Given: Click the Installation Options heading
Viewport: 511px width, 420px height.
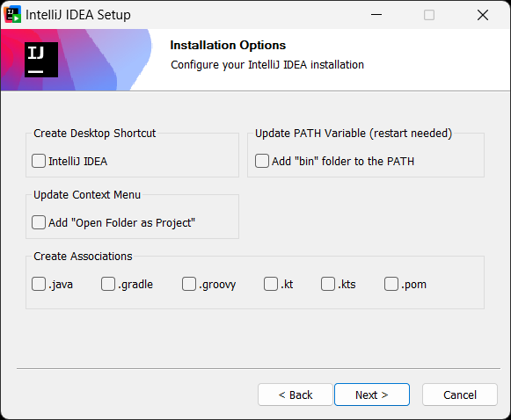Looking at the screenshot, I should pyautogui.click(x=228, y=45).
